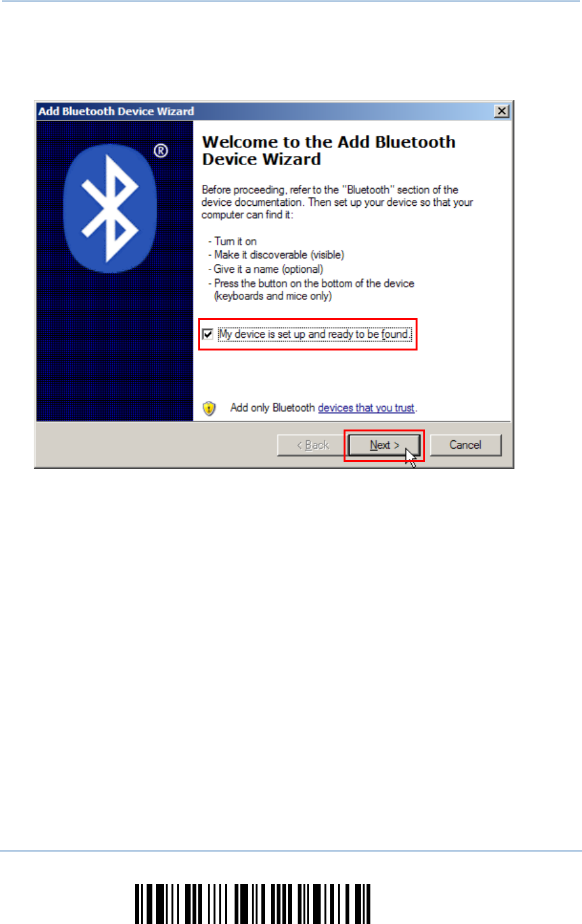Cancel the Bluetooth wizard
Screen dimensions: 582x924
[x=465, y=445]
